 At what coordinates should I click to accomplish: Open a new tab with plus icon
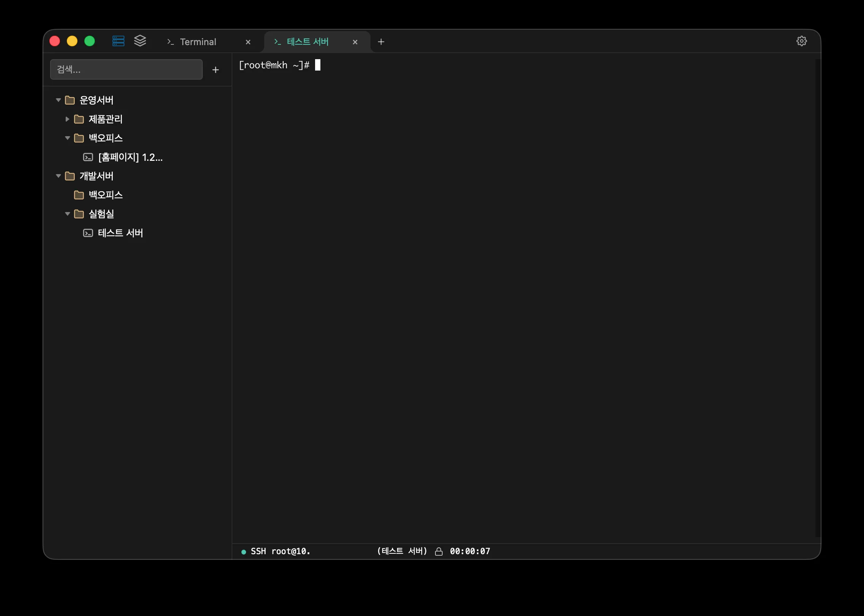coord(381,42)
